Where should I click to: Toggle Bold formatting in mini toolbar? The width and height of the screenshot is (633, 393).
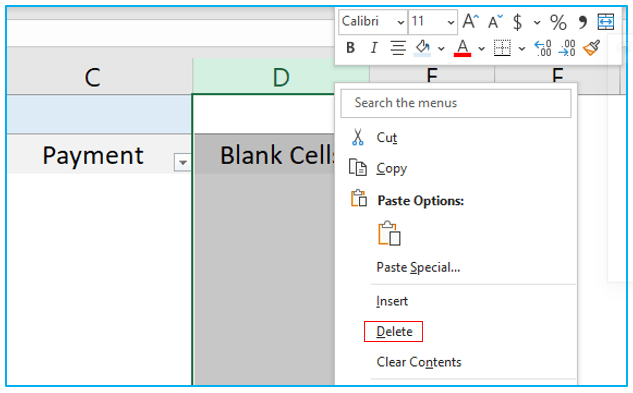coord(350,48)
